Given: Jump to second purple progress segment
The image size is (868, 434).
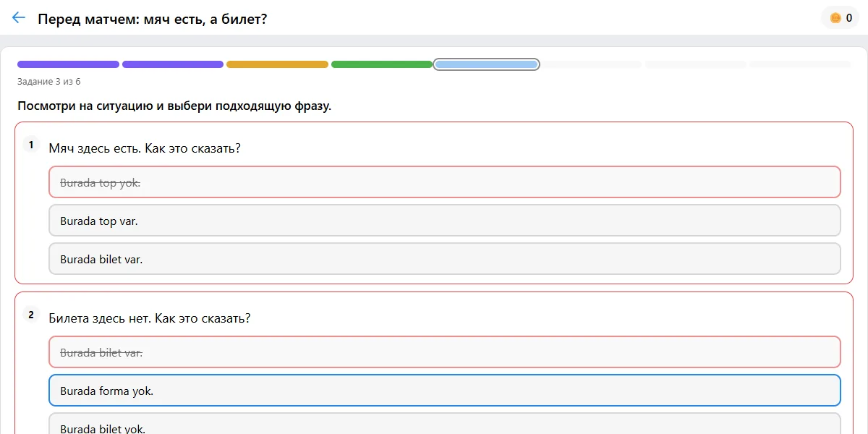Looking at the screenshot, I should 173,64.
